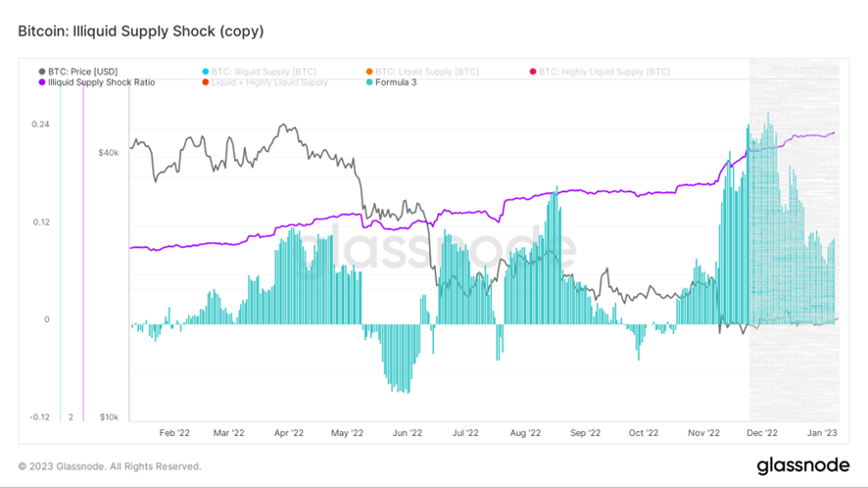Click the orange-red Liquid + Highly Liquid dot

204,82
